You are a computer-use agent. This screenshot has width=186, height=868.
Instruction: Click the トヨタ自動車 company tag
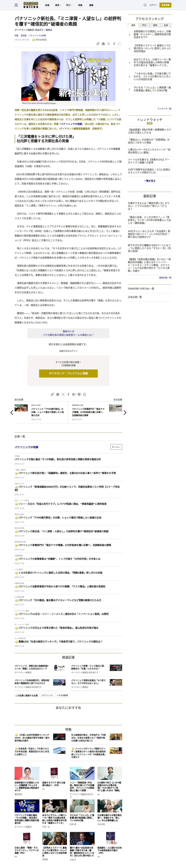tap(62, 695)
